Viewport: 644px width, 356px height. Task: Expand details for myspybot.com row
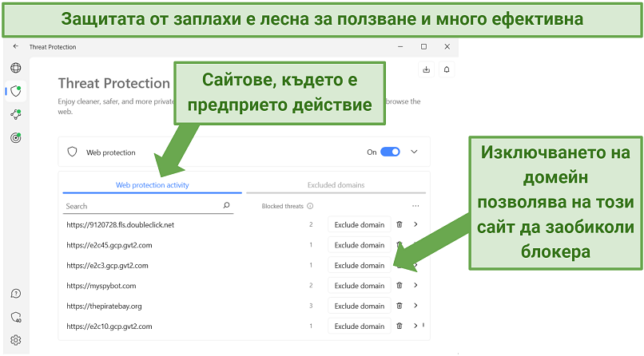[415, 285]
